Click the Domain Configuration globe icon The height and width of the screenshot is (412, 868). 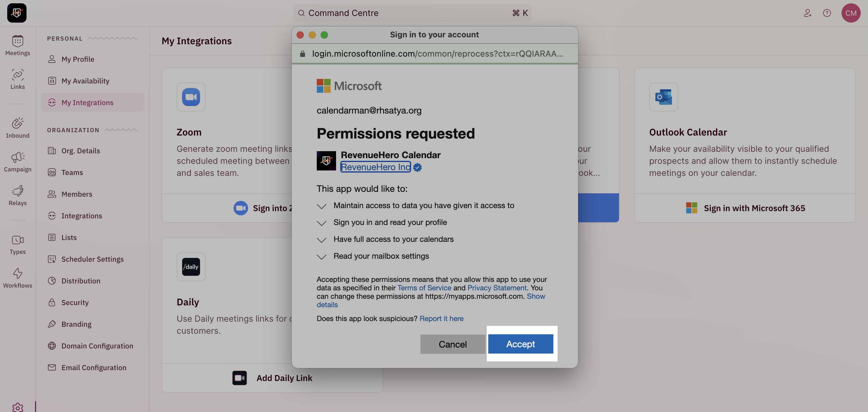coord(52,346)
